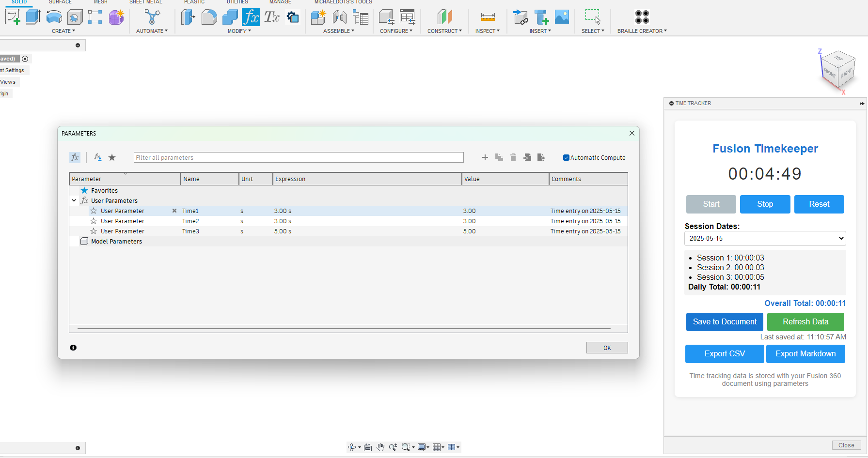Select the Model Parameters row
868x458 pixels.
[348, 242]
